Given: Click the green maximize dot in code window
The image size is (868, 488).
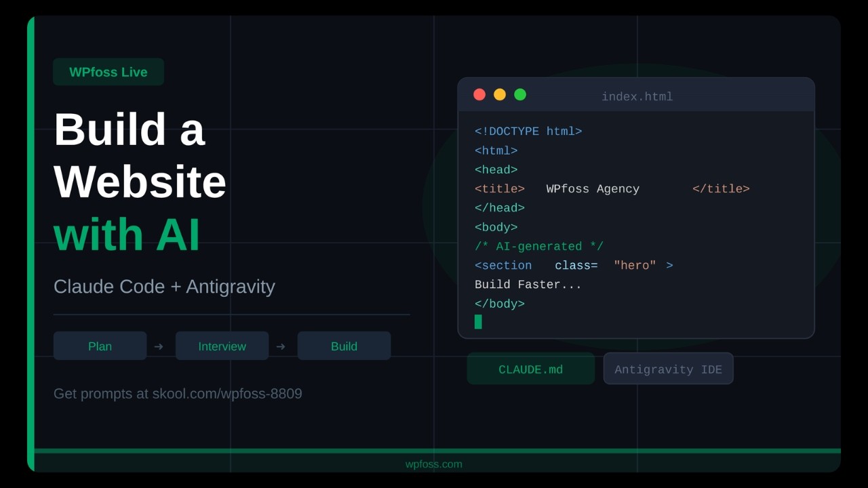Looking at the screenshot, I should click(x=520, y=94).
